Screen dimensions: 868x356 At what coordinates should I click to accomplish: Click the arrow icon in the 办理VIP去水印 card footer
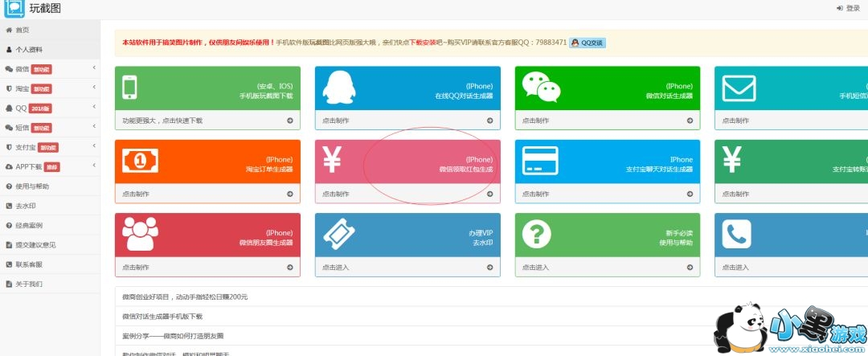click(490, 267)
